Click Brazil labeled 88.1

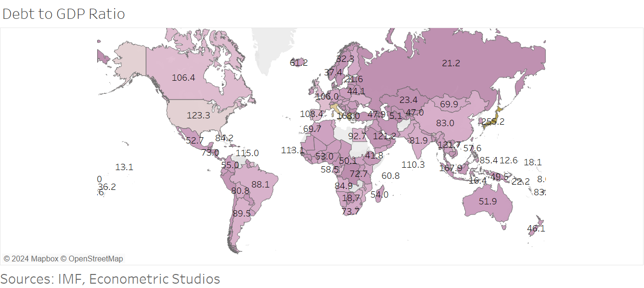[x=260, y=185]
